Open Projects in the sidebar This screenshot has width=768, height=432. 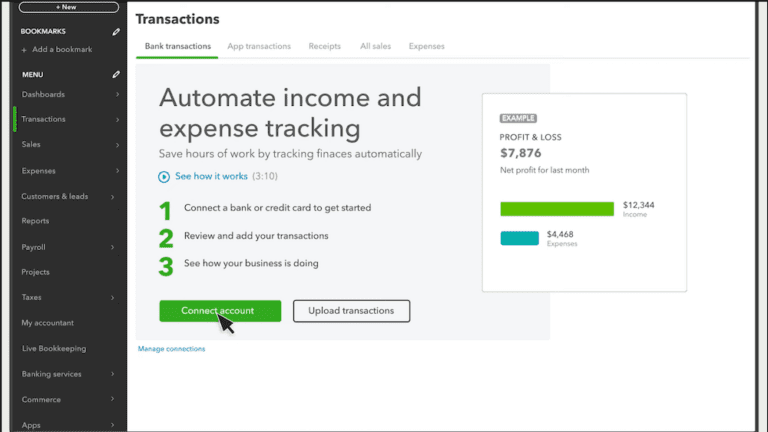point(35,272)
